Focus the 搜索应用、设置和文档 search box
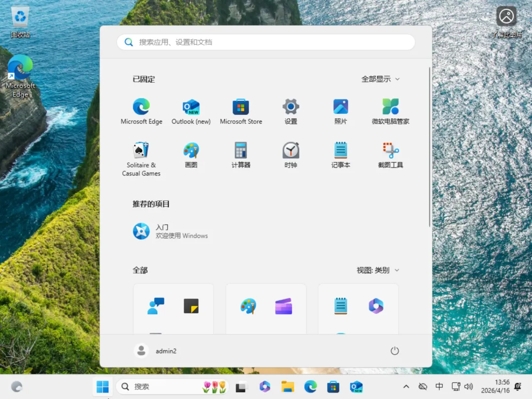Image resolution: width=532 pixels, height=399 pixels. coord(266,42)
